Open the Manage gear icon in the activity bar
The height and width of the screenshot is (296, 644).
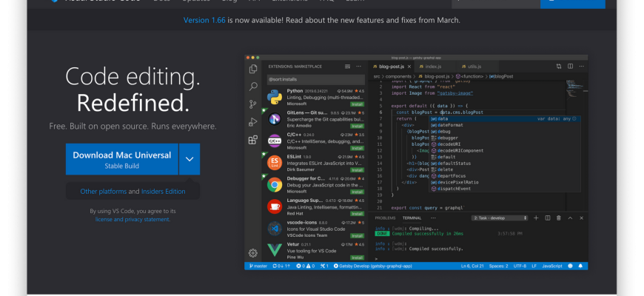[x=253, y=253]
